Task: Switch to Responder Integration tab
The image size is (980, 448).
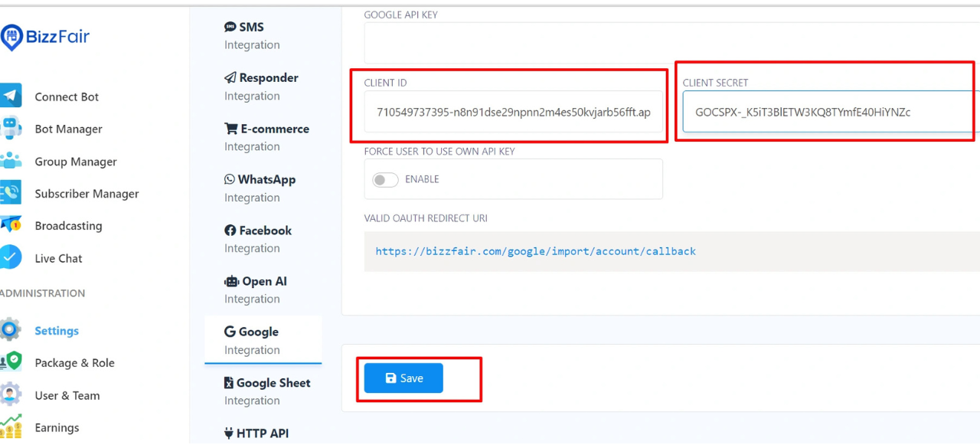Action: pos(263,87)
